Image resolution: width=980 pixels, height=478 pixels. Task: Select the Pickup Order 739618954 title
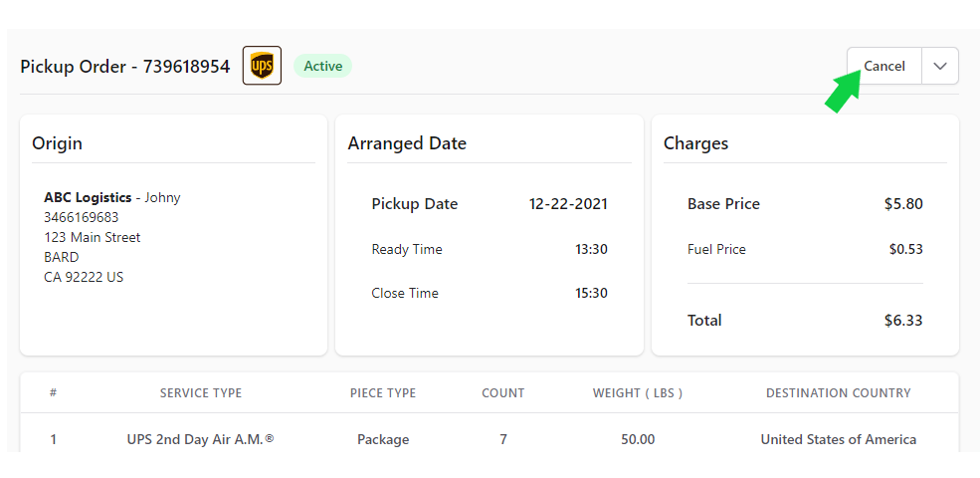click(125, 67)
